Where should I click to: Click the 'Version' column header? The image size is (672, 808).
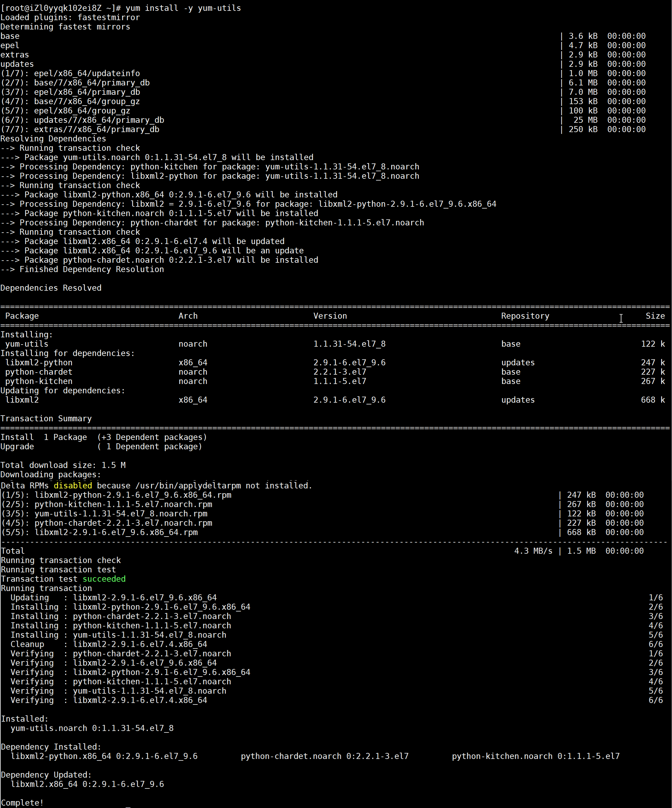click(330, 316)
